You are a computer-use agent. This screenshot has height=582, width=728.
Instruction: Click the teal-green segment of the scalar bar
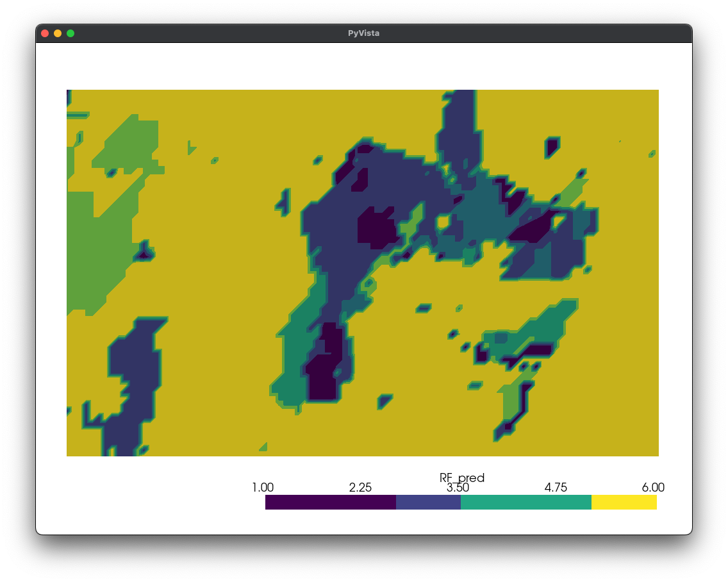coord(525,503)
